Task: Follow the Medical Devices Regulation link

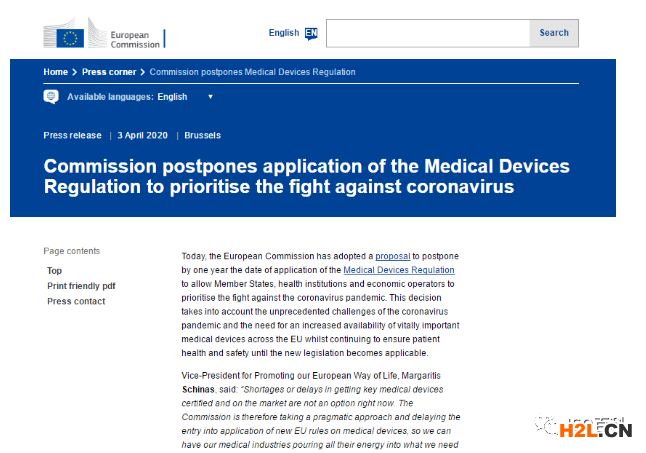Action: (398, 270)
